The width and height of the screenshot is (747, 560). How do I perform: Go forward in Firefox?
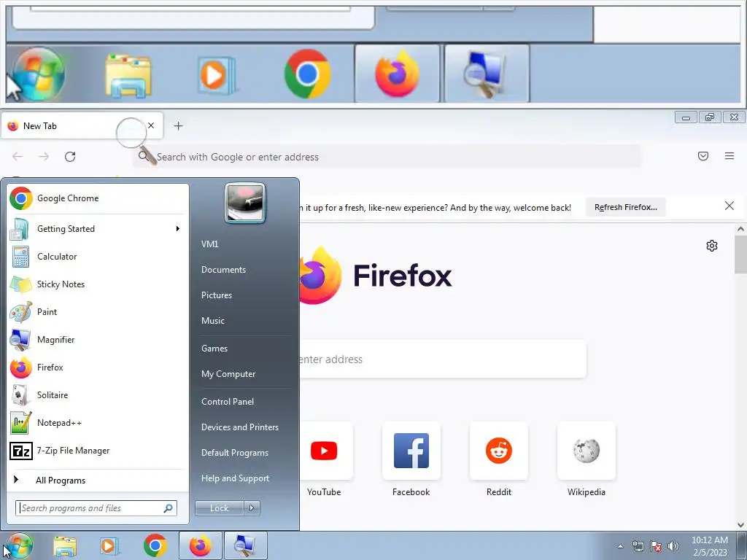pos(44,157)
